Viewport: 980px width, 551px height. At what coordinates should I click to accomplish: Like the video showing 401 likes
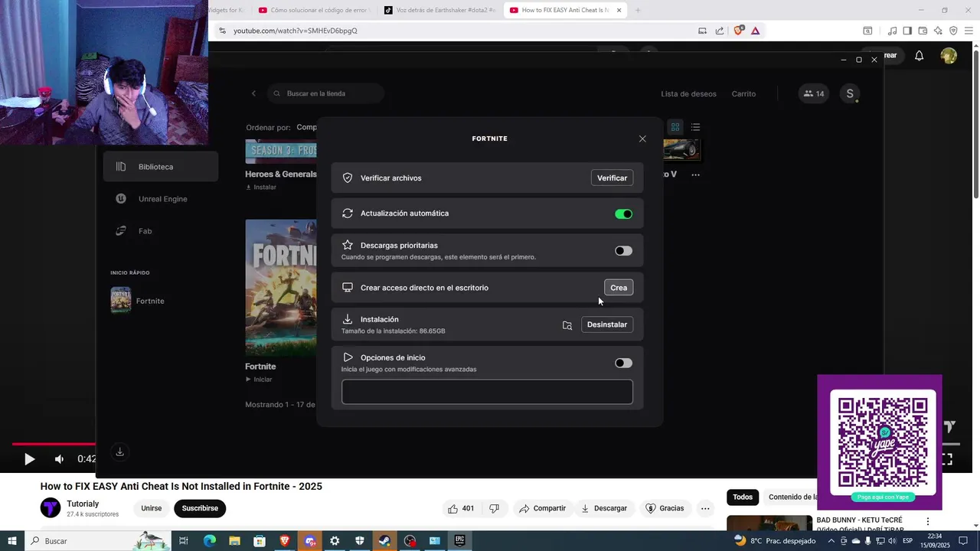click(461, 508)
